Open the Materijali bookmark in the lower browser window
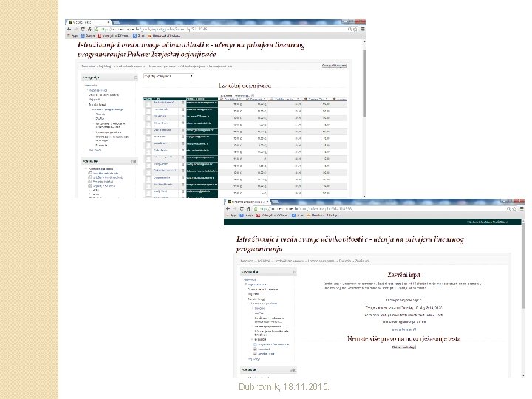Screen dimensions: 532x399 click(272, 215)
